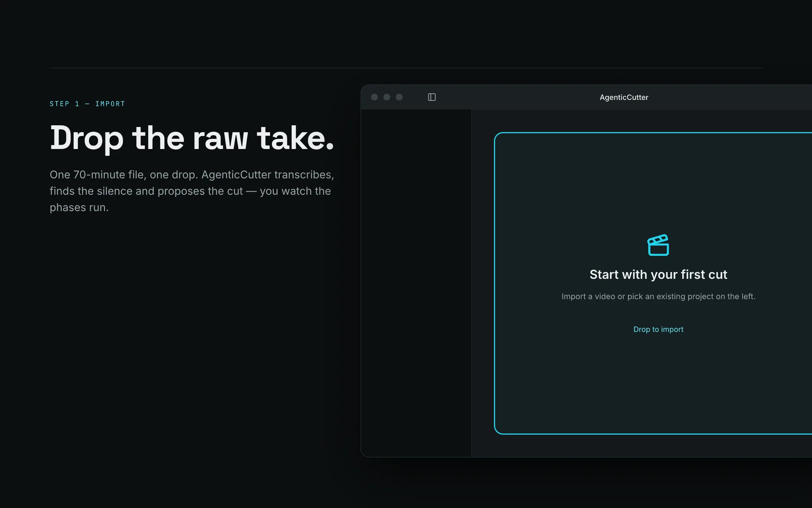812x508 pixels.
Task: Click the paragraph starting 'One 70-minute file'
Action: 192,191
